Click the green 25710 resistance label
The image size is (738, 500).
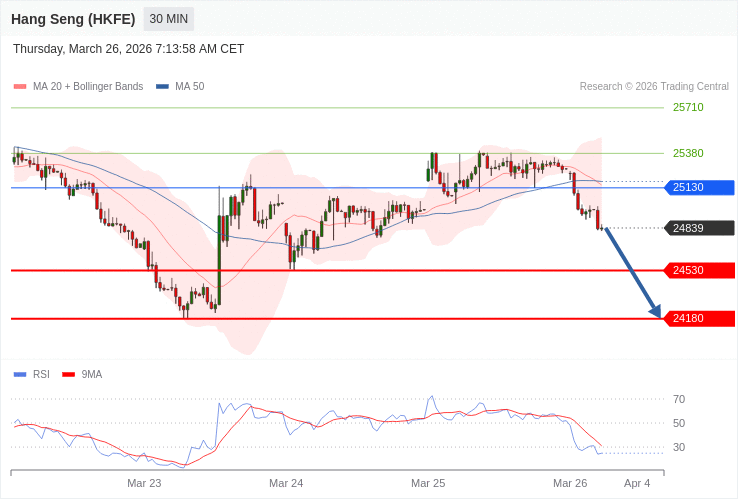click(688, 107)
